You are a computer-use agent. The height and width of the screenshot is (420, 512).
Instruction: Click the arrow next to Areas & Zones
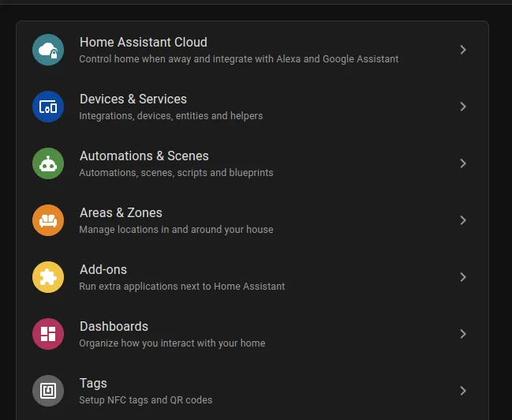tap(463, 220)
